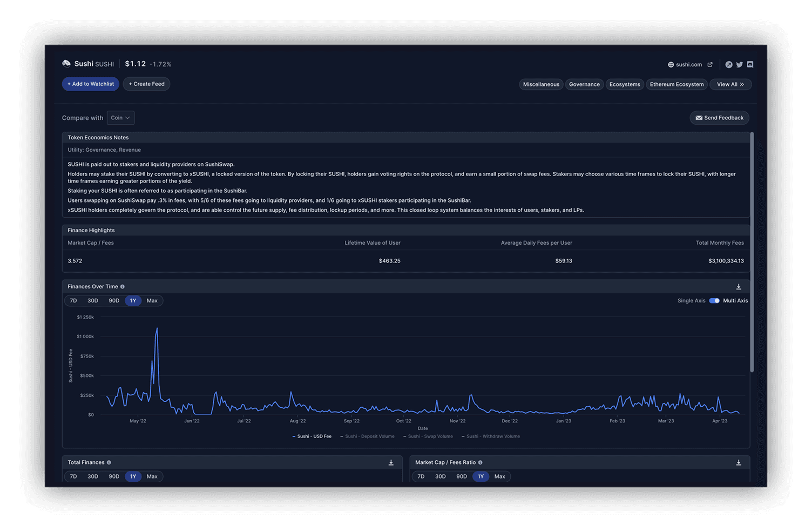Select 1Y range in Market Cap / Fees Ratio
The image size is (812, 532).
coord(481,476)
